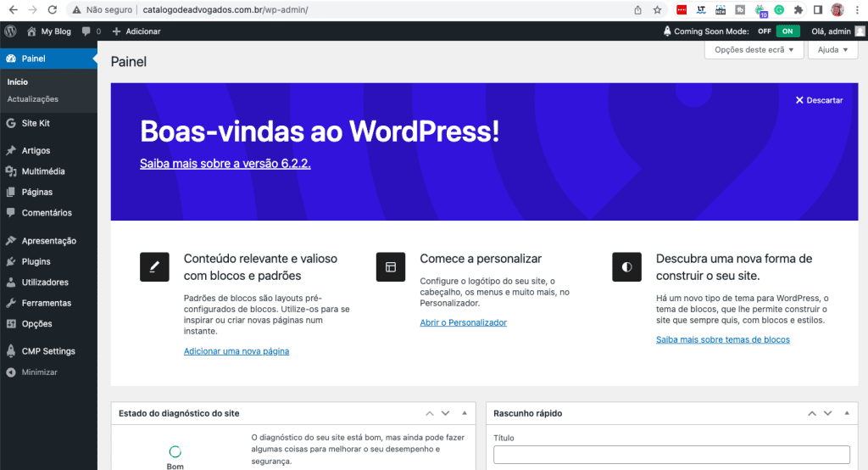Visit My Blog site home

click(49, 31)
